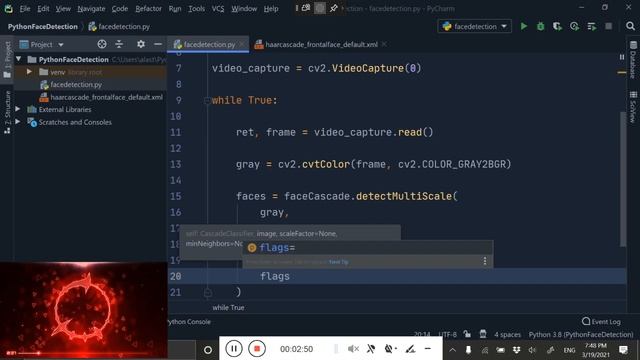Open recorder drawing pen tool

[410, 349]
